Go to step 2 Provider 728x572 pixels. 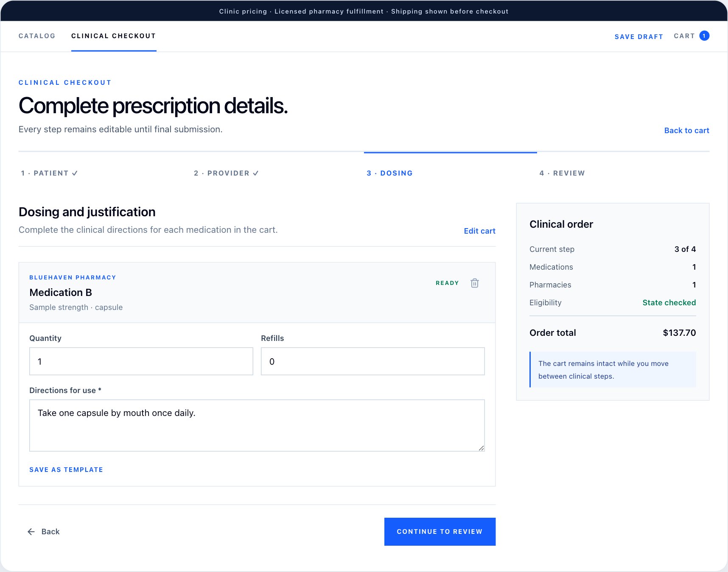click(x=226, y=173)
